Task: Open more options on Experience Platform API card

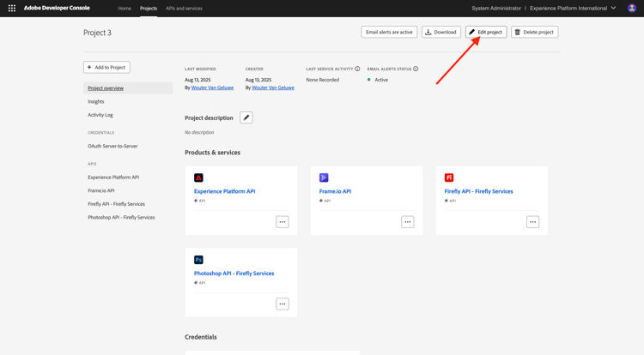Action: [283, 222]
